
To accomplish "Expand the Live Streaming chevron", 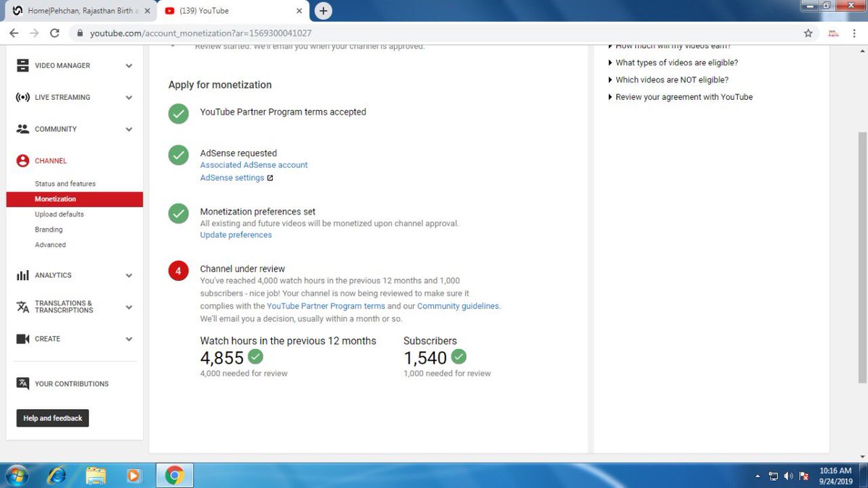I will (x=129, y=98).
